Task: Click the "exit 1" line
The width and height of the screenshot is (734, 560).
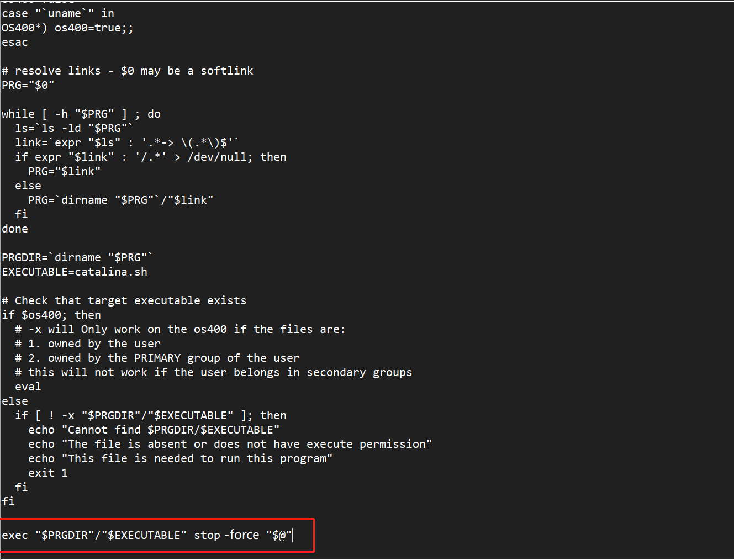Action: 48,473
